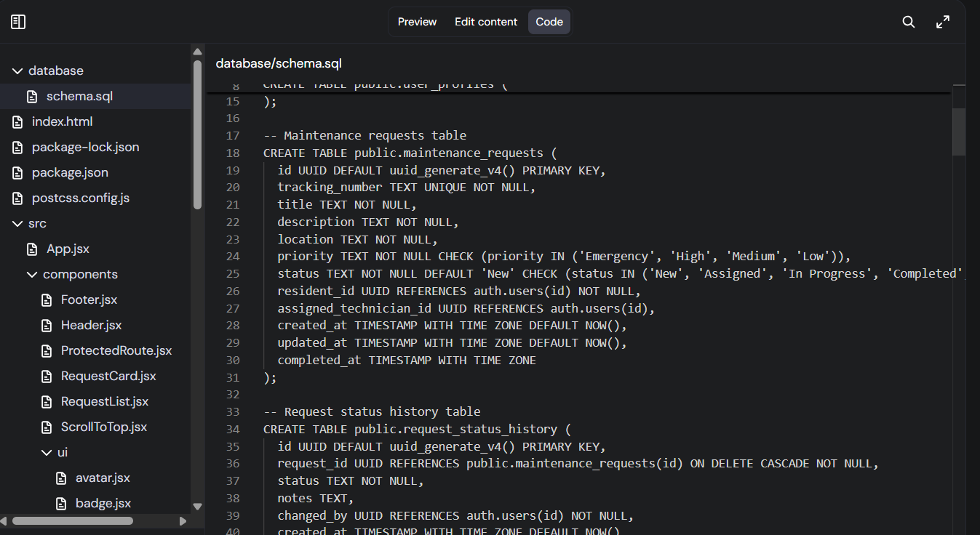
Task: Select the Code tab
Action: tap(549, 22)
